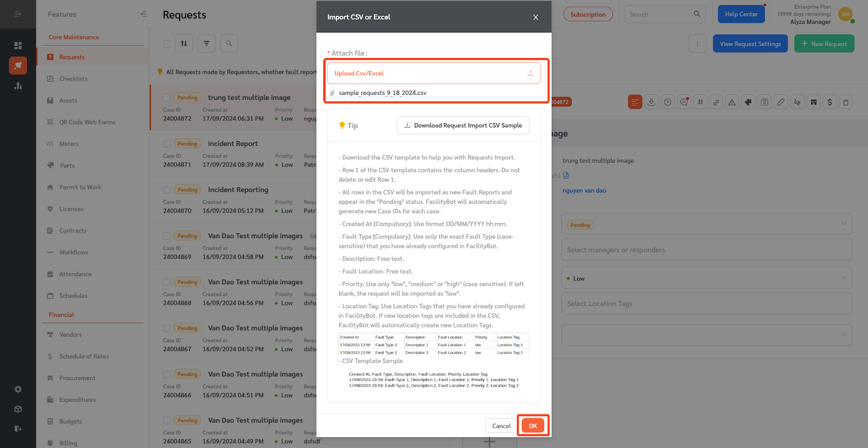The width and height of the screenshot is (868, 448).
Task: Check the box for case 24004872
Action: 167,98
